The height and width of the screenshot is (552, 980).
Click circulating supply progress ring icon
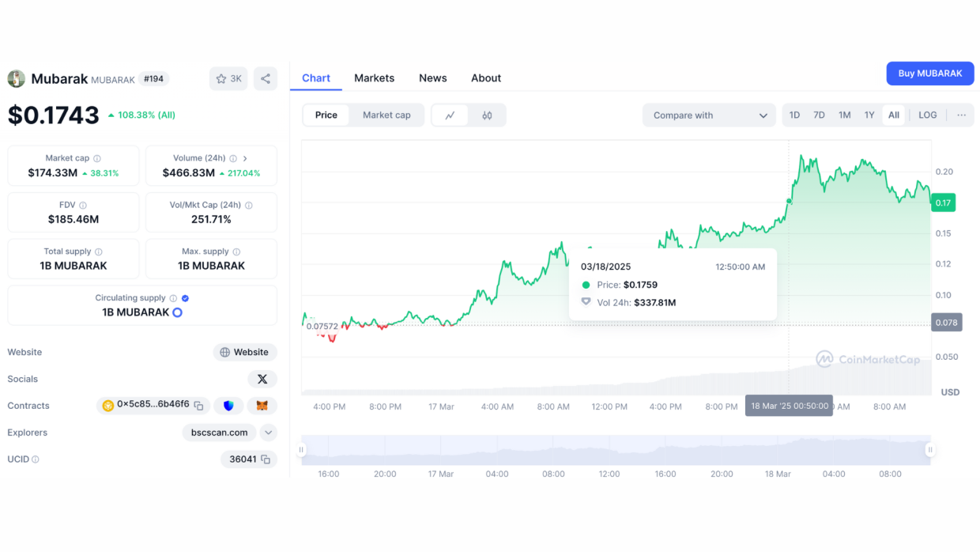pyautogui.click(x=178, y=312)
